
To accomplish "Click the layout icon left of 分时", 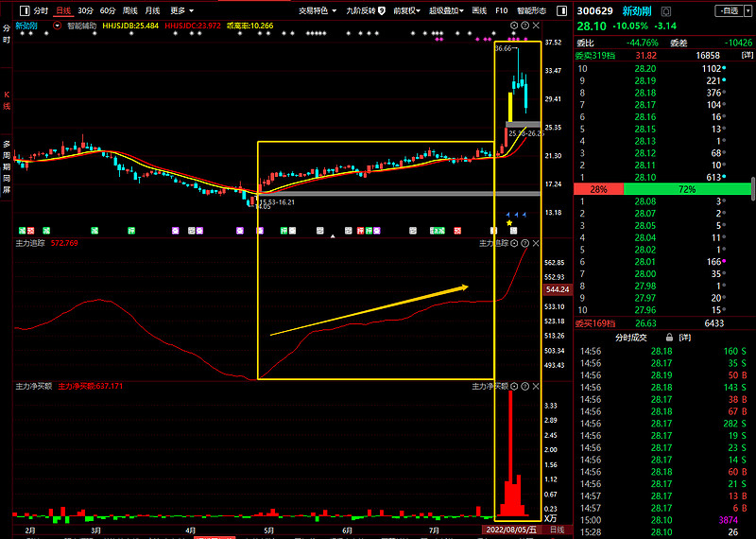I will point(23,10).
